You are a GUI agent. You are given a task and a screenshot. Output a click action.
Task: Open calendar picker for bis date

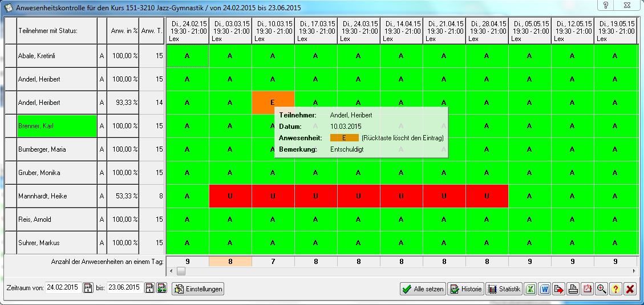pos(151,288)
